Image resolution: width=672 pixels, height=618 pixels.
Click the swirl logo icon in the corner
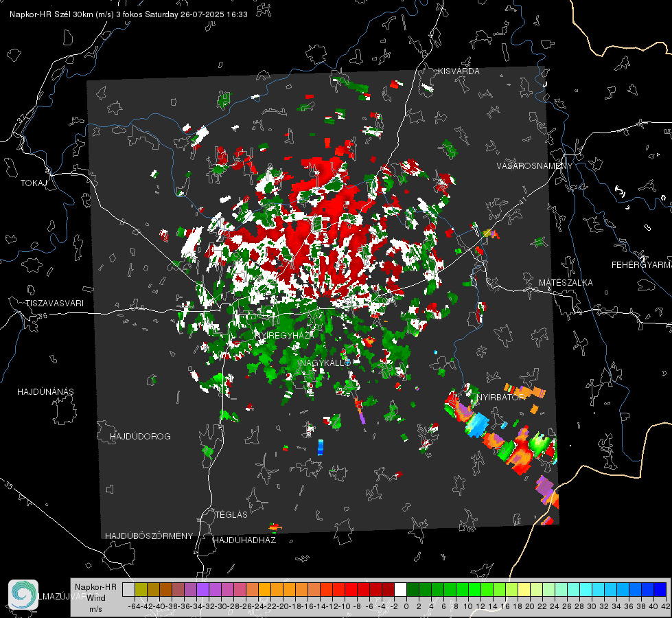(x=23, y=595)
